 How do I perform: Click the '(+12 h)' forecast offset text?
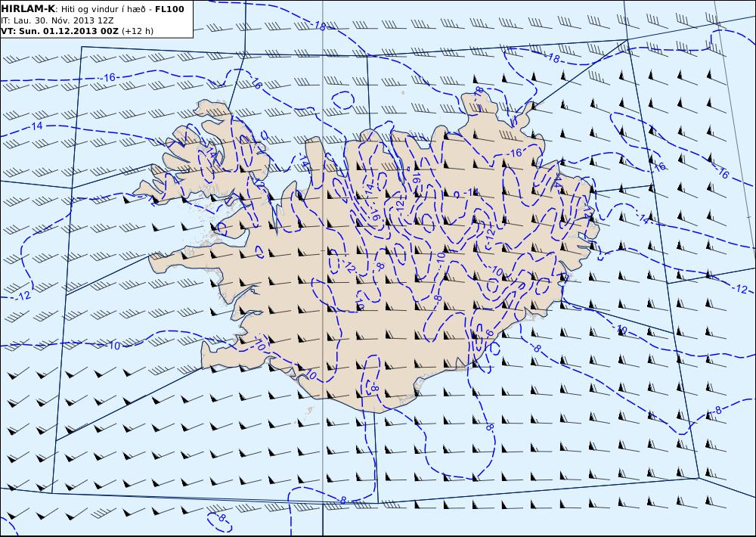click(x=138, y=31)
